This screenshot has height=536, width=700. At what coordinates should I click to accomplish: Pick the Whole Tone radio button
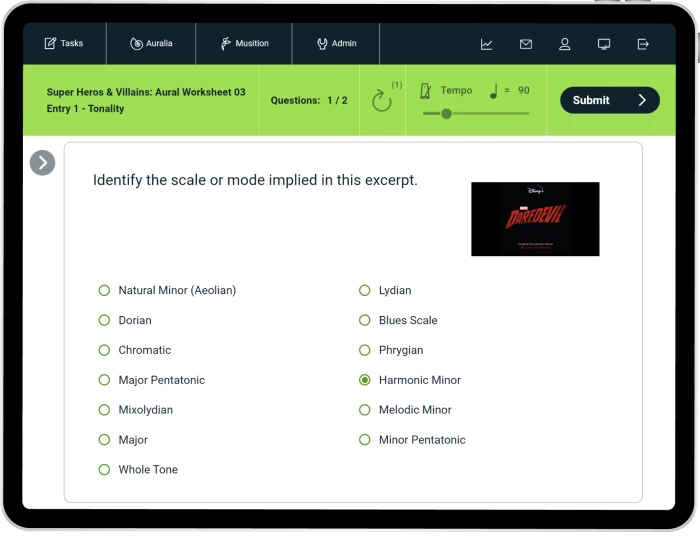coord(104,469)
